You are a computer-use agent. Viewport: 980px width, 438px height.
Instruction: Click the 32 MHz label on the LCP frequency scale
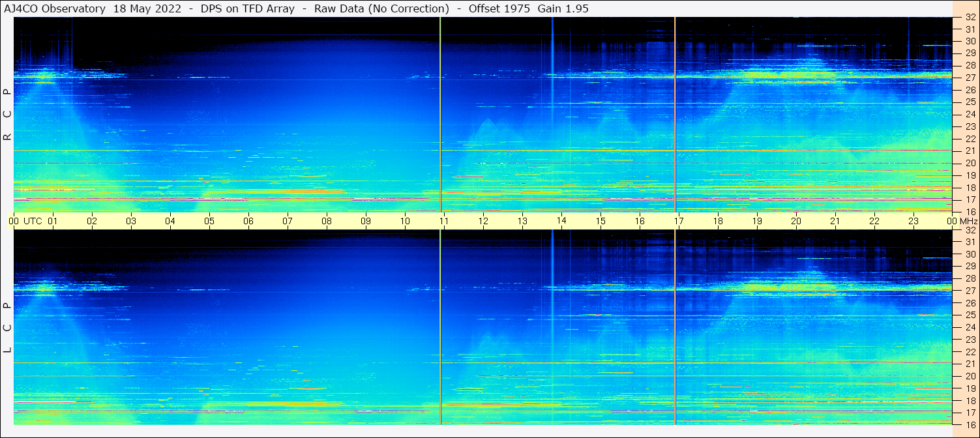coord(970,230)
